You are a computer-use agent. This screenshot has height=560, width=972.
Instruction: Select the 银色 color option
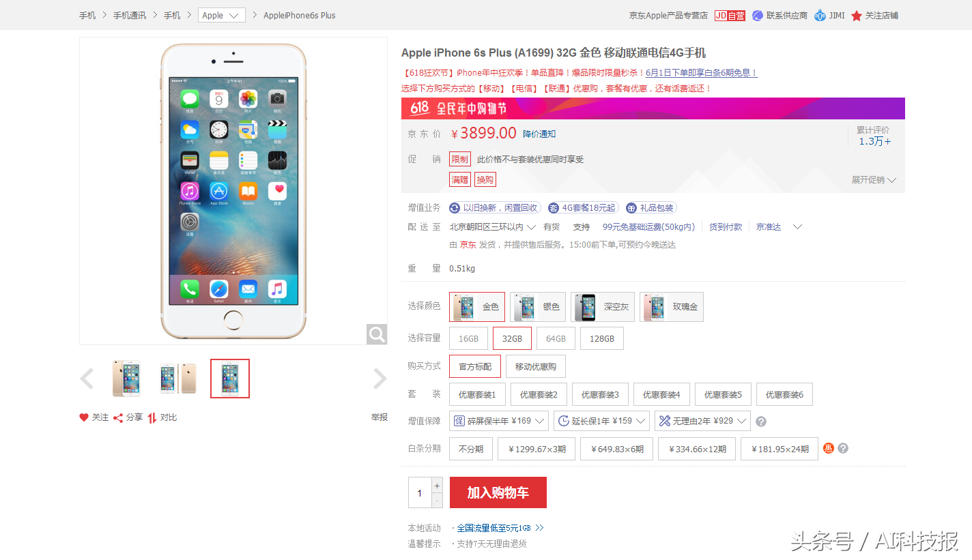(538, 307)
